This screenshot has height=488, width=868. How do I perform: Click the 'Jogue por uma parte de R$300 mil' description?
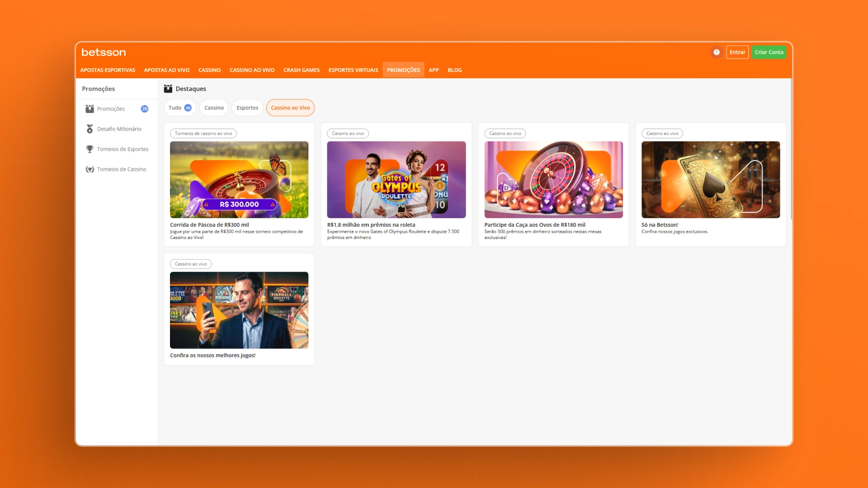[x=236, y=235]
